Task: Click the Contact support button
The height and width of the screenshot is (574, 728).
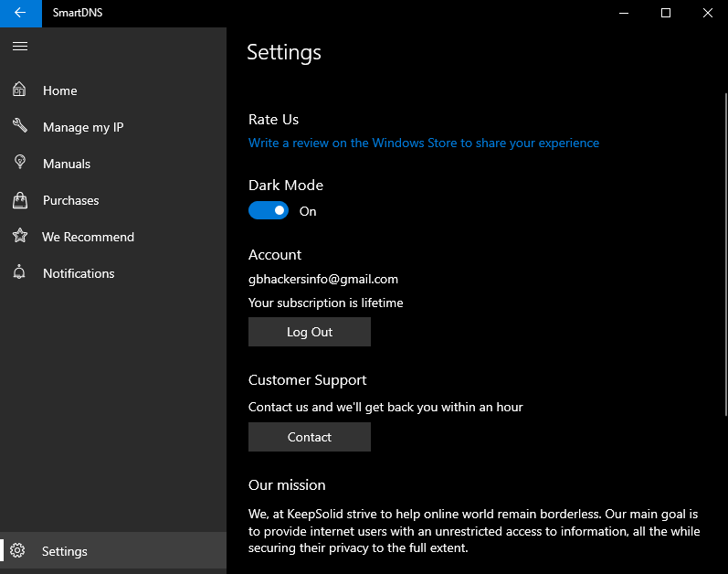Action: click(310, 437)
